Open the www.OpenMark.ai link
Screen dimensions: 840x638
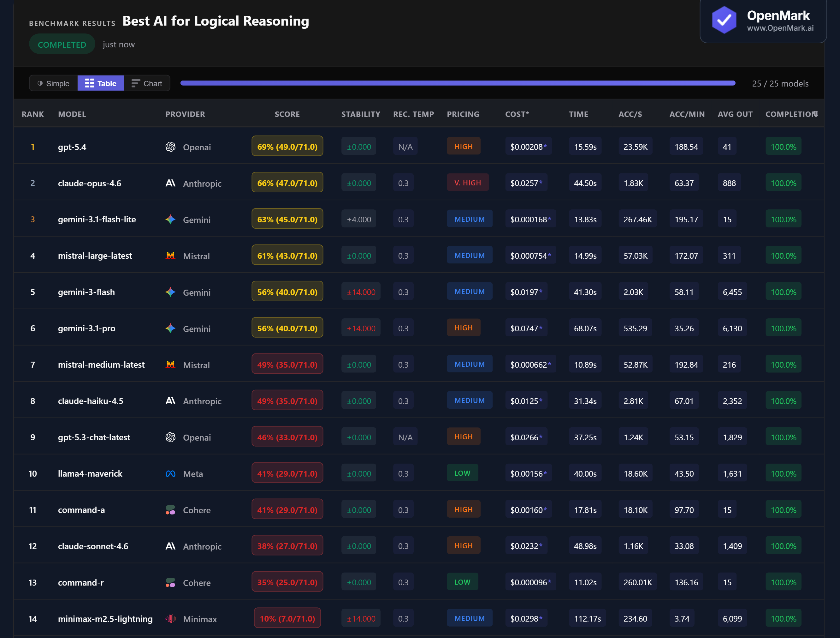(780, 28)
